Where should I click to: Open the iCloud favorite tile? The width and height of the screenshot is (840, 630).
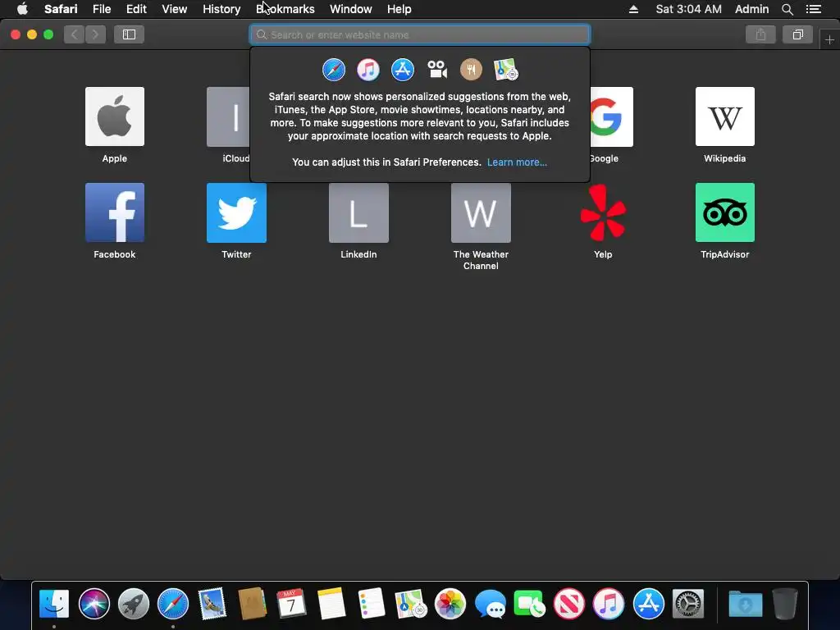point(229,116)
